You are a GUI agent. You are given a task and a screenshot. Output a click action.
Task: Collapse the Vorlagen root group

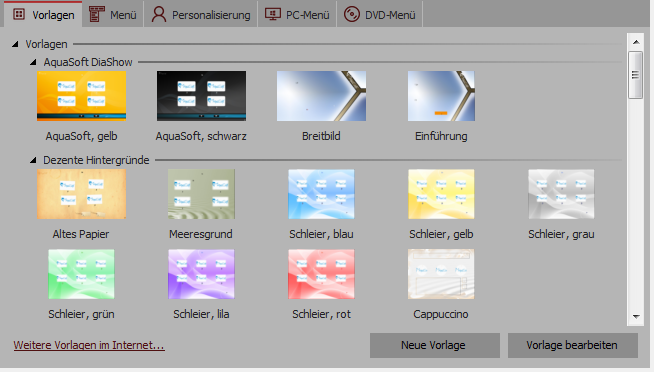click(15, 44)
